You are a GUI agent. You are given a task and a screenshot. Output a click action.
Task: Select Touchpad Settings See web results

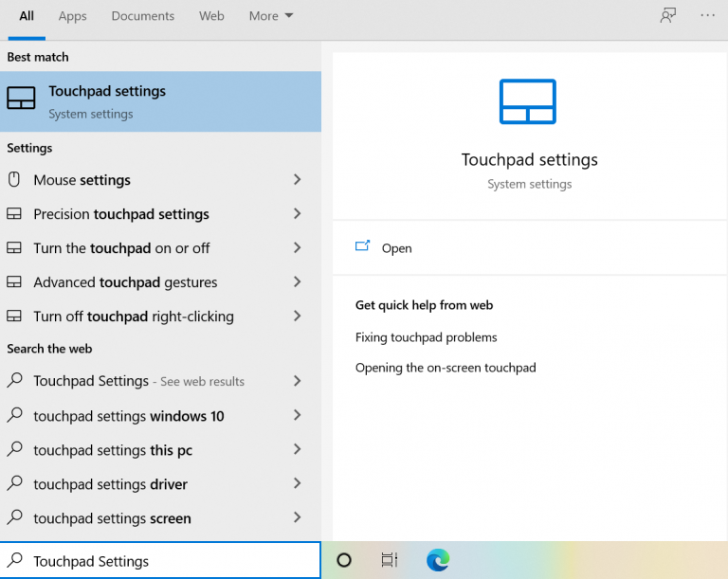pos(160,381)
